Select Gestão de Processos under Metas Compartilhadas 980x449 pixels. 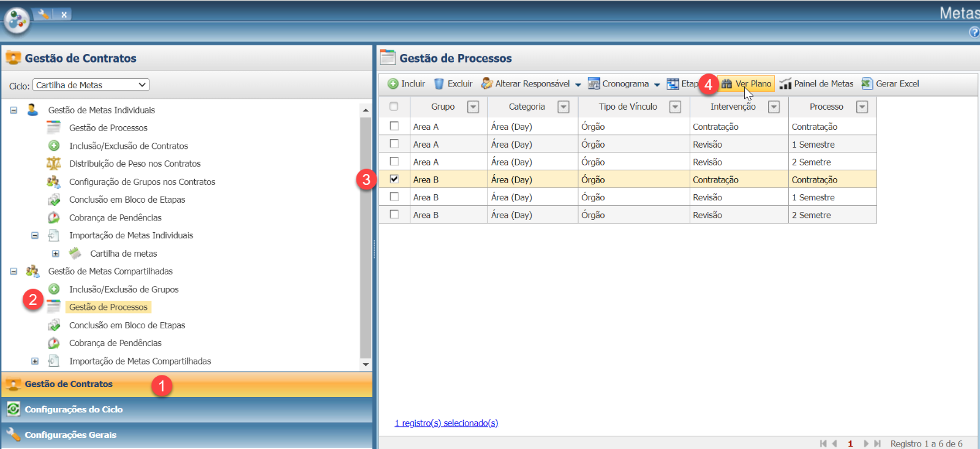(x=108, y=307)
